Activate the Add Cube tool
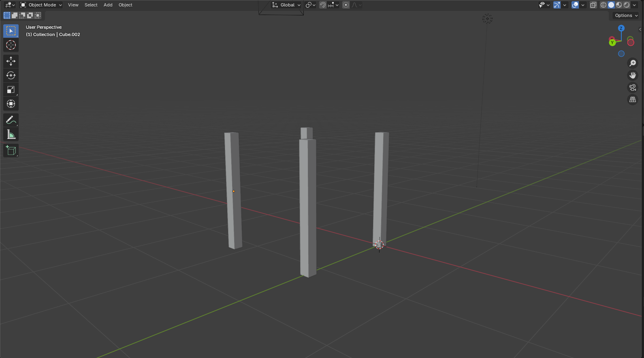The image size is (644, 358). pos(11,151)
